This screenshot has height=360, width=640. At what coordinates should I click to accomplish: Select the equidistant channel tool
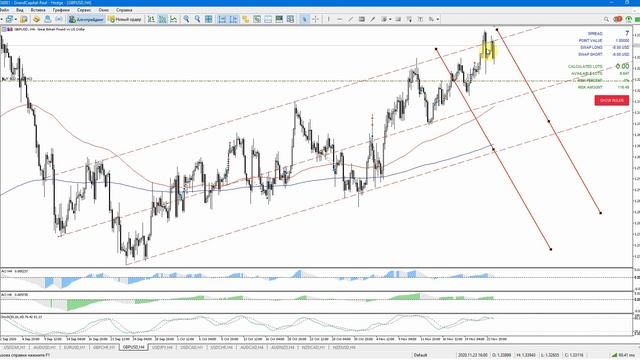[x=362, y=19]
